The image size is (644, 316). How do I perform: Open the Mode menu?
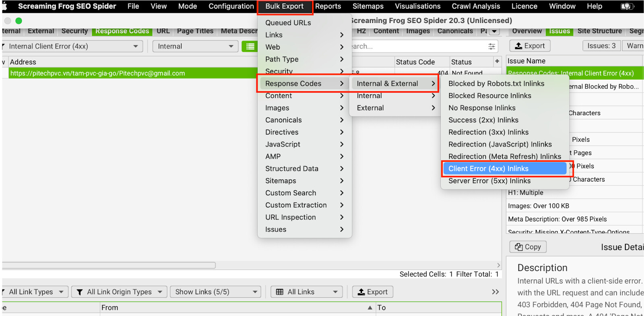pyautogui.click(x=188, y=6)
